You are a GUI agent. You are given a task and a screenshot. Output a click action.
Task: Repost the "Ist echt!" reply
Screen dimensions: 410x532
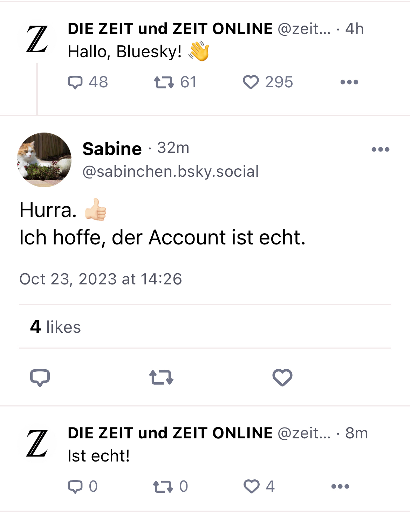click(x=163, y=487)
